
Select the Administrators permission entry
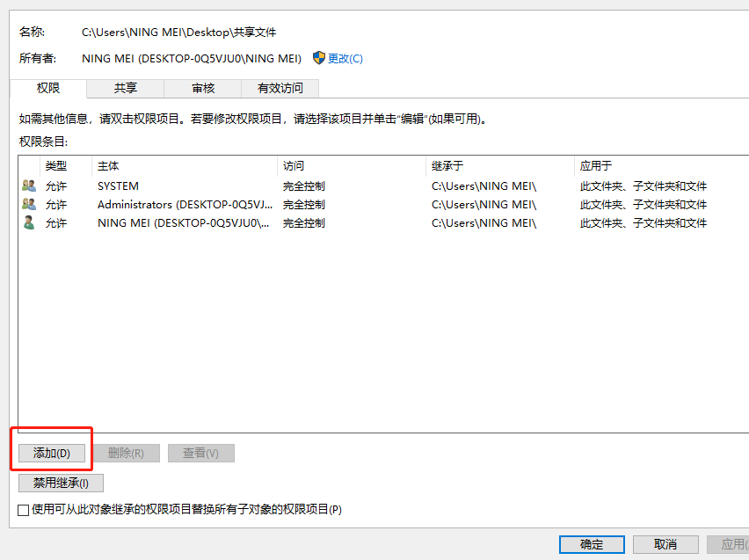click(x=176, y=204)
